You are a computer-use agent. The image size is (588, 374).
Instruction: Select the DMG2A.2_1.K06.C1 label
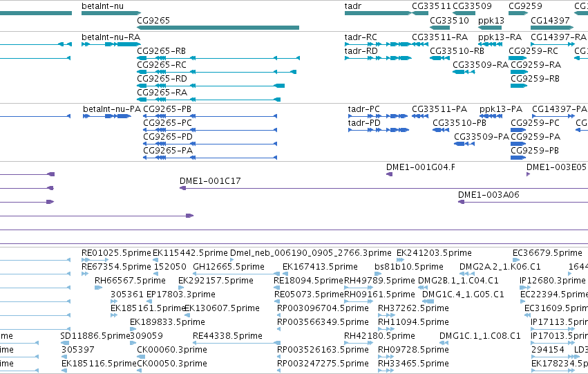(x=500, y=267)
